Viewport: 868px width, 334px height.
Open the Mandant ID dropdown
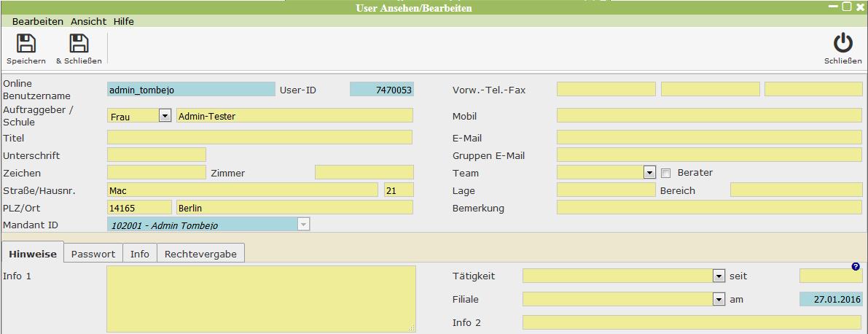tap(303, 225)
